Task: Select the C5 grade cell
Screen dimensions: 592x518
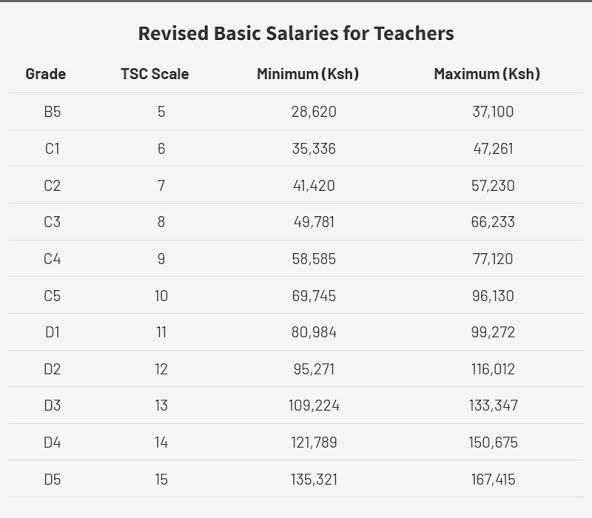Action: pos(52,296)
